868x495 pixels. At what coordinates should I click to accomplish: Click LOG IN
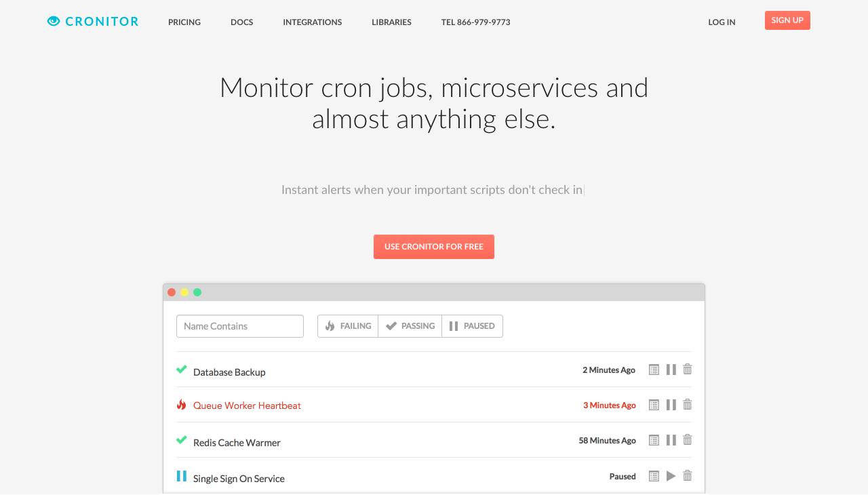722,22
